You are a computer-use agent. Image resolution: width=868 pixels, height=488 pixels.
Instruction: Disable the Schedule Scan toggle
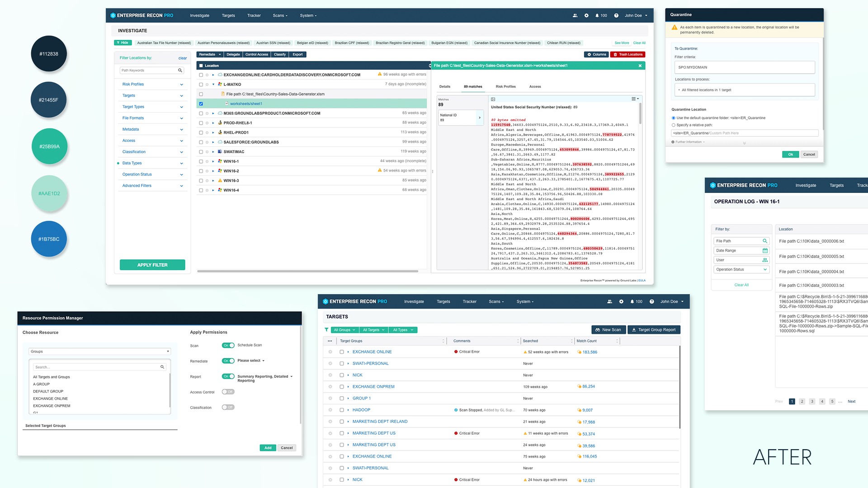pos(228,345)
